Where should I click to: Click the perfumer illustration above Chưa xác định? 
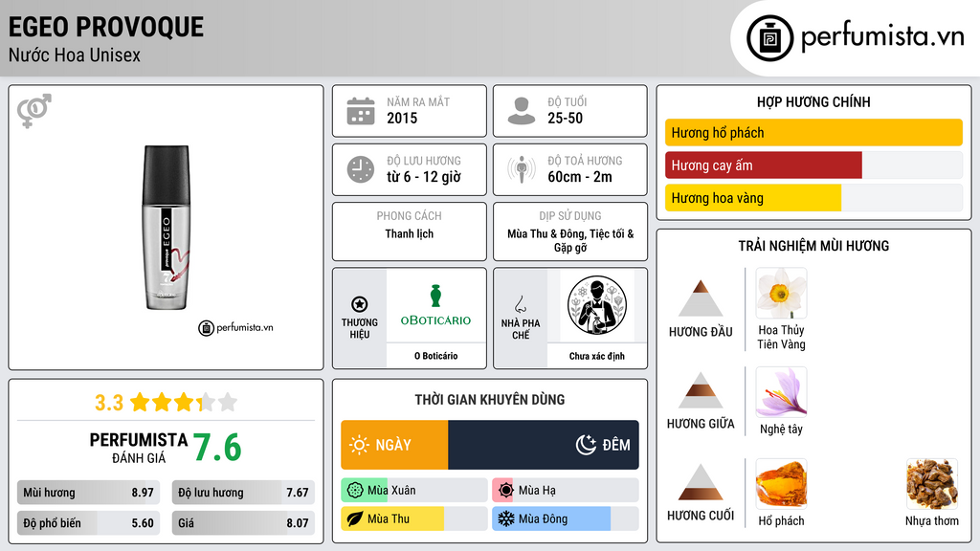pos(597,305)
